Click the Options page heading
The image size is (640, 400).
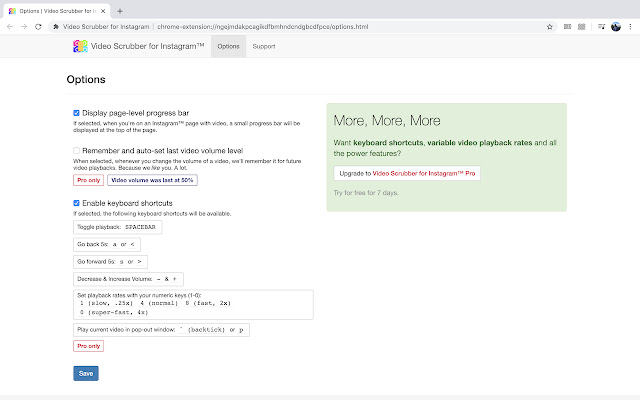click(86, 80)
